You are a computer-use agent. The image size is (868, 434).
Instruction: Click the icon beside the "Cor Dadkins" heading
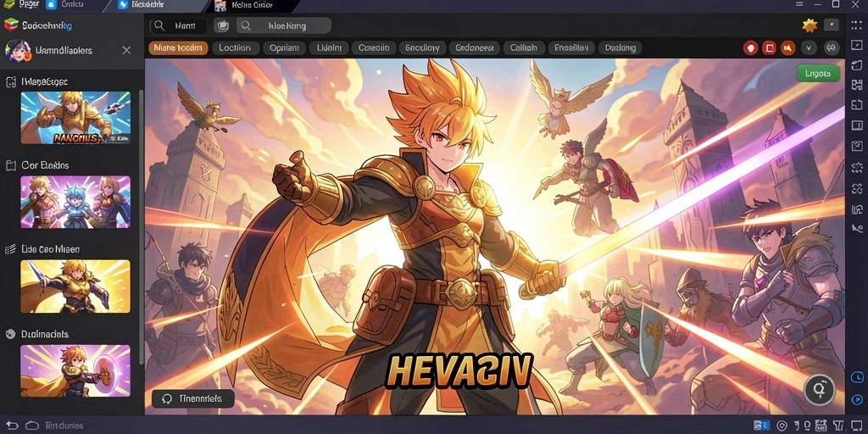[10, 165]
